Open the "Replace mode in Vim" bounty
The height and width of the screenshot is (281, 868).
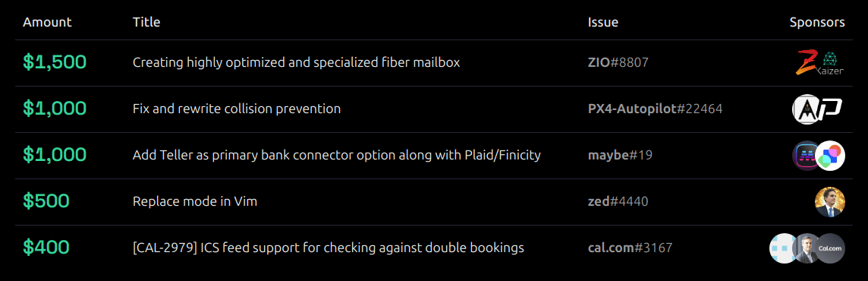tap(195, 202)
